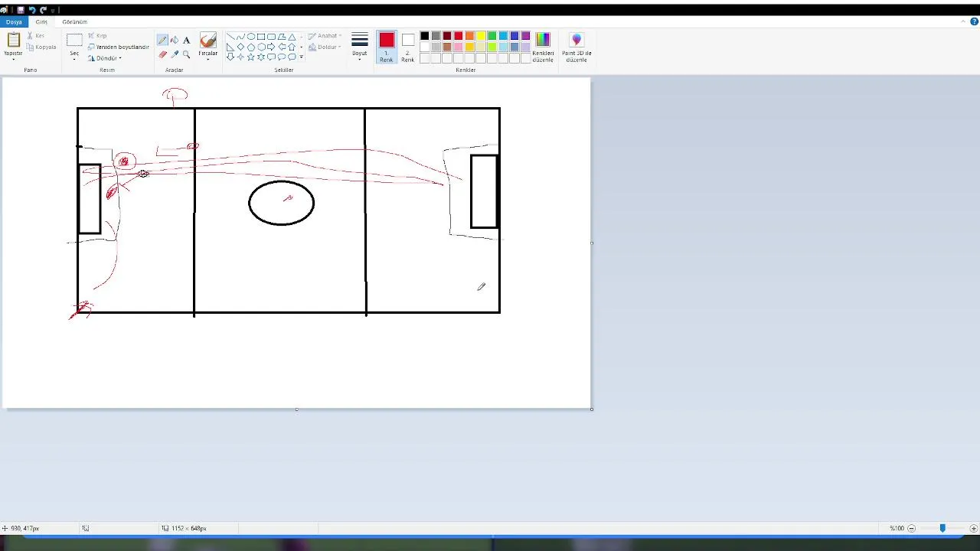Click the zoom slider handle
This screenshot has height=551, width=980.
942,528
